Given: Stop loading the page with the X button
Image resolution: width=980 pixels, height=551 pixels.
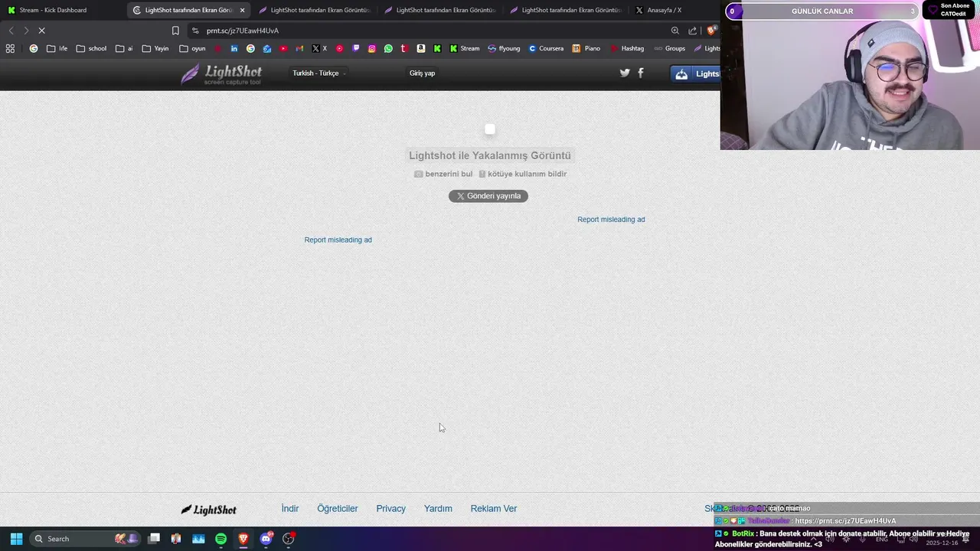Looking at the screenshot, I should tap(41, 31).
